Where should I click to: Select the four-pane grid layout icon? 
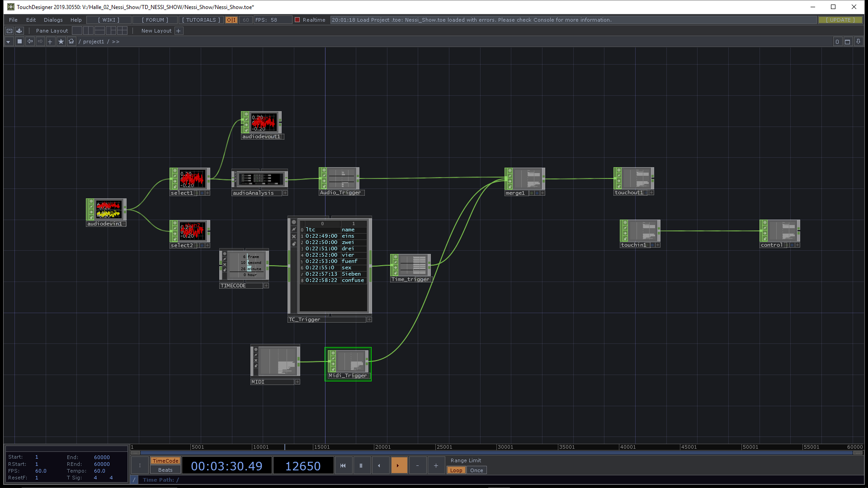122,31
